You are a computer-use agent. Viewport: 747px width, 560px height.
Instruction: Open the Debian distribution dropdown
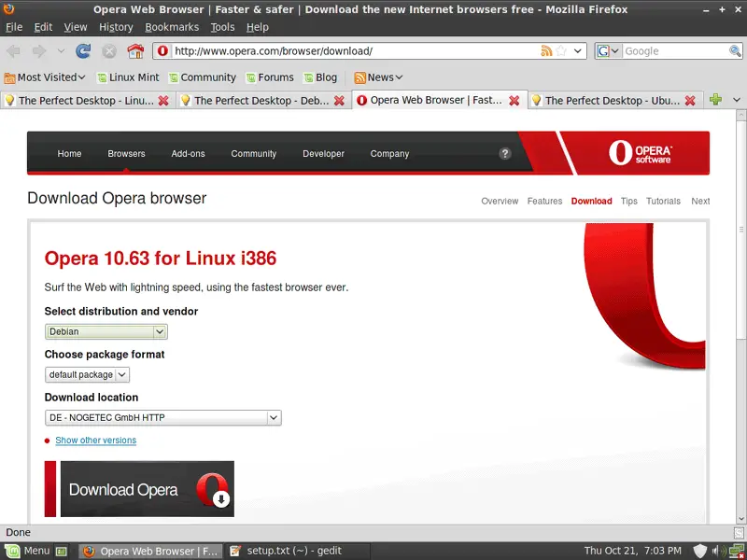(x=106, y=331)
